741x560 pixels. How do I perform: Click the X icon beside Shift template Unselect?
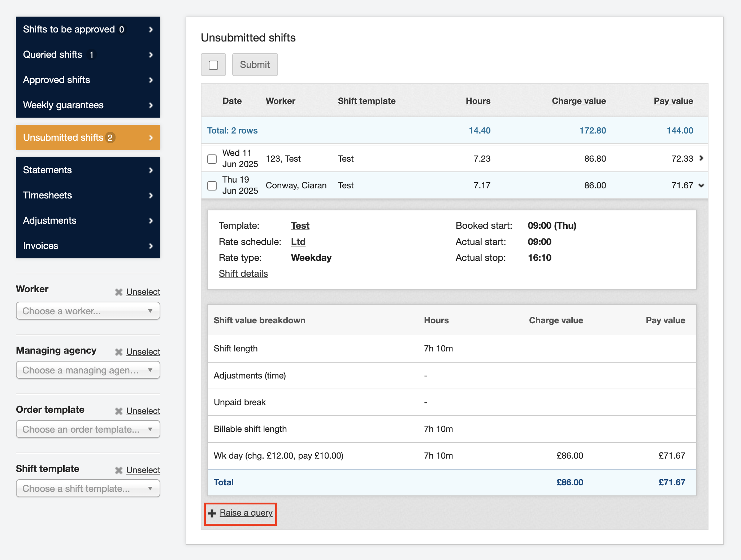[x=118, y=470]
